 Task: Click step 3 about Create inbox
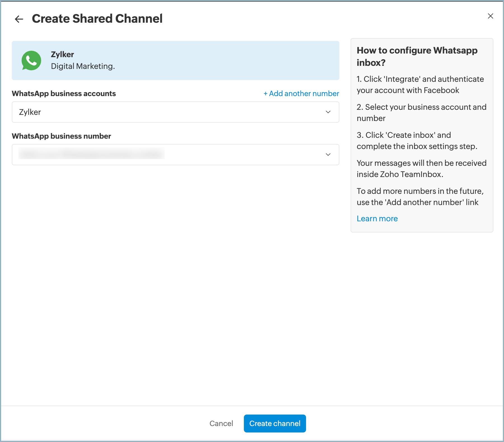coord(417,141)
